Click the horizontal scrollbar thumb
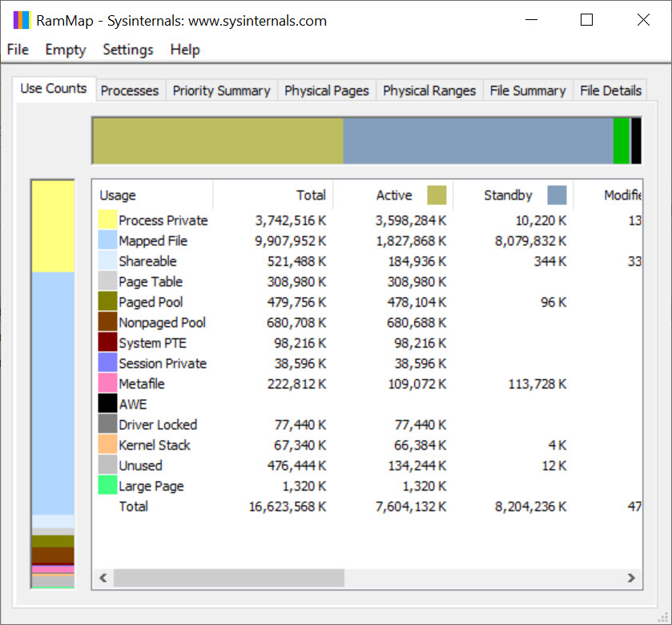Viewport: 672px width, 625px height. (229, 578)
